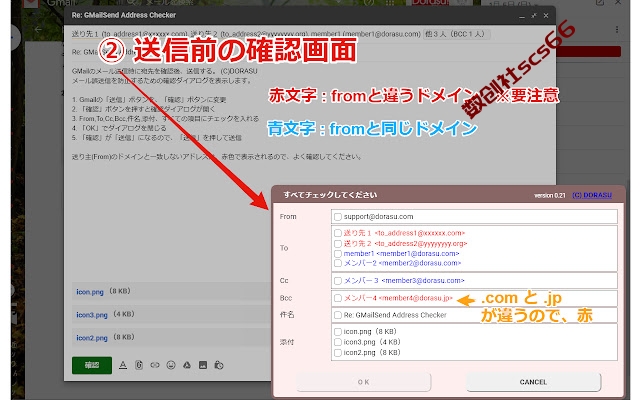Check the icon2.png attachment checkbox in dialog
This screenshot has width=640, height=400.
pyautogui.click(x=338, y=353)
